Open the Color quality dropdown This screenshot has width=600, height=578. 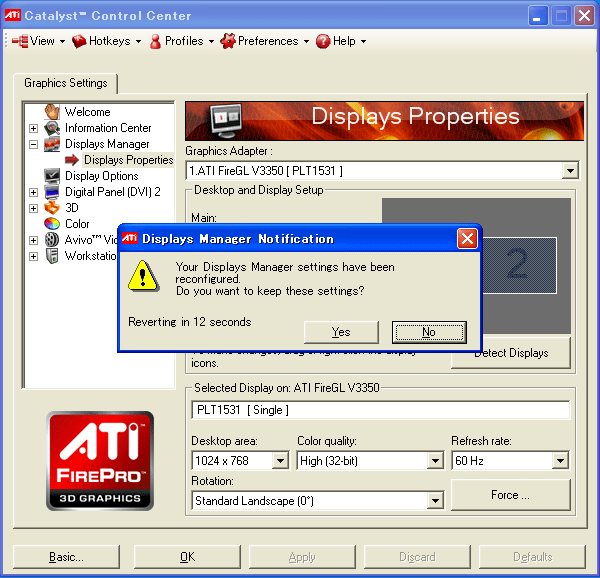tap(435, 461)
